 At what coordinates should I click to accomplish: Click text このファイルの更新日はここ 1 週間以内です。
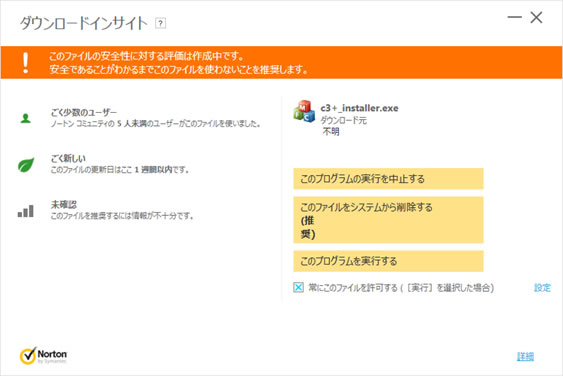click(120, 170)
